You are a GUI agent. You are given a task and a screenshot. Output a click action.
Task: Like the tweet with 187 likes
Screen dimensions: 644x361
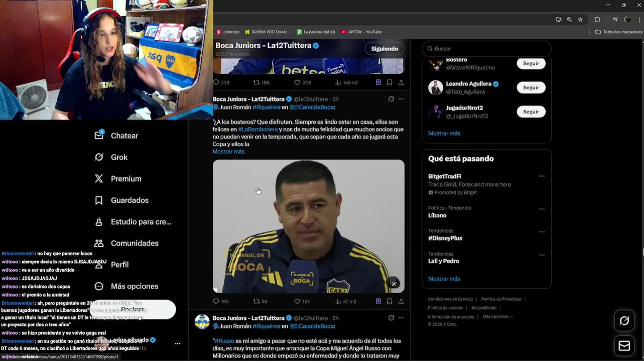tap(302, 301)
